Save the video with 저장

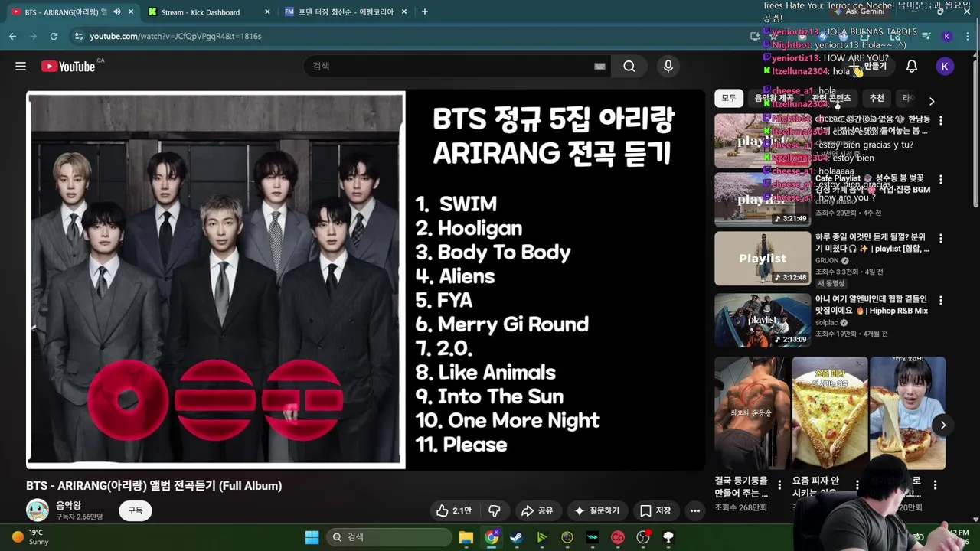point(655,510)
